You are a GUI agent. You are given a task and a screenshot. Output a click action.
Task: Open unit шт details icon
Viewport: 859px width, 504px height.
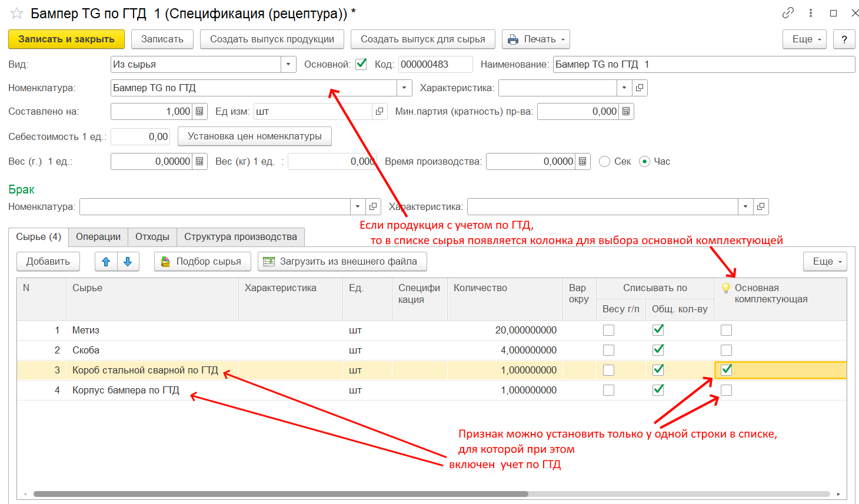tap(379, 112)
